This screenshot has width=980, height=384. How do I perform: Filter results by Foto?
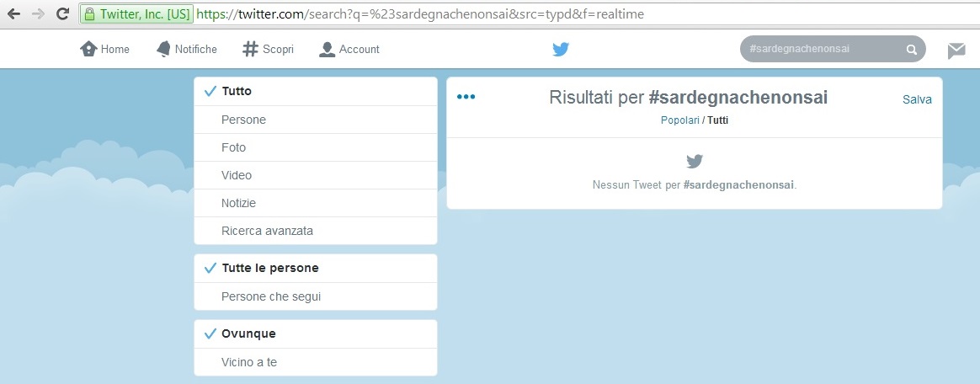click(316, 147)
